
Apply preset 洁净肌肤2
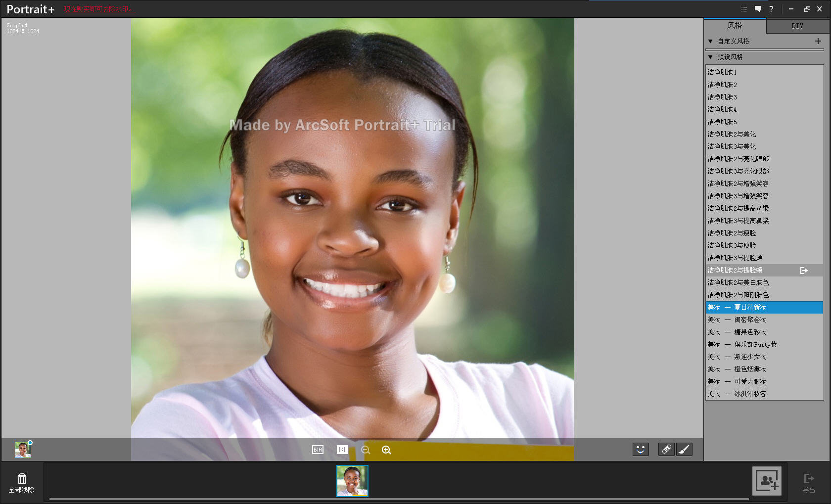764,85
